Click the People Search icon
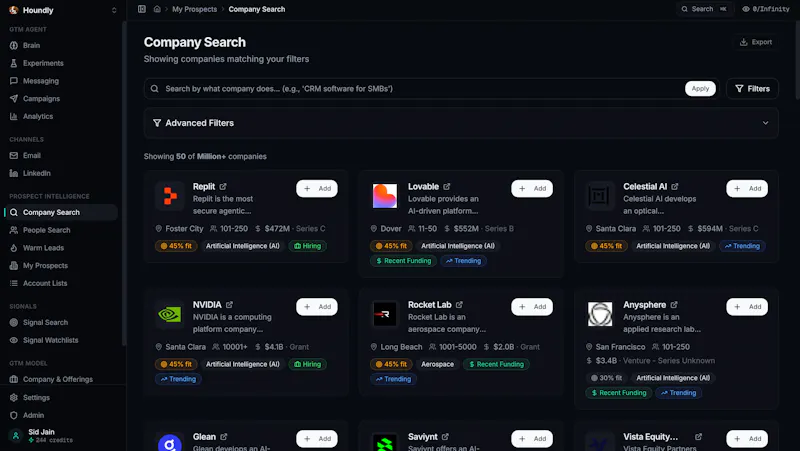This screenshot has height=451, width=800. 14,230
